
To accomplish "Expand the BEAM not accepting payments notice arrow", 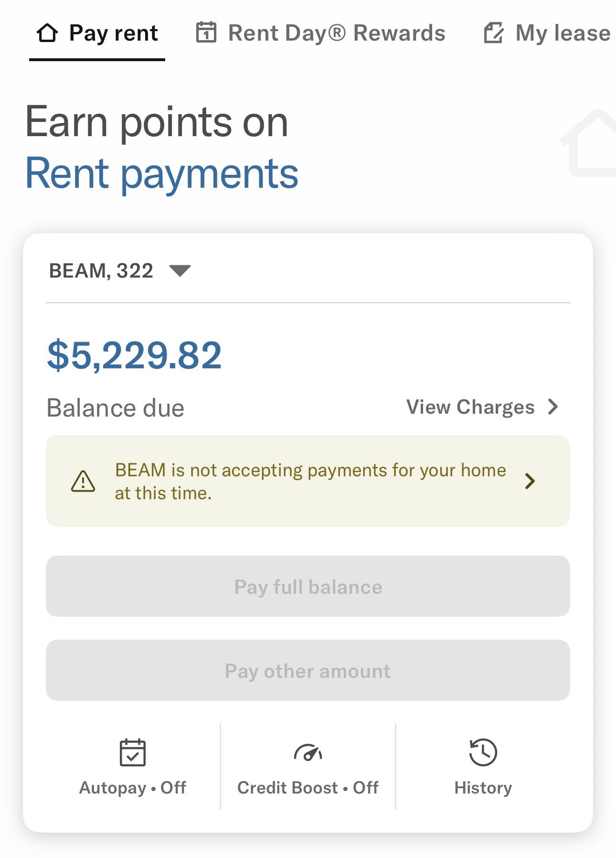I will pyautogui.click(x=530, y=481).
